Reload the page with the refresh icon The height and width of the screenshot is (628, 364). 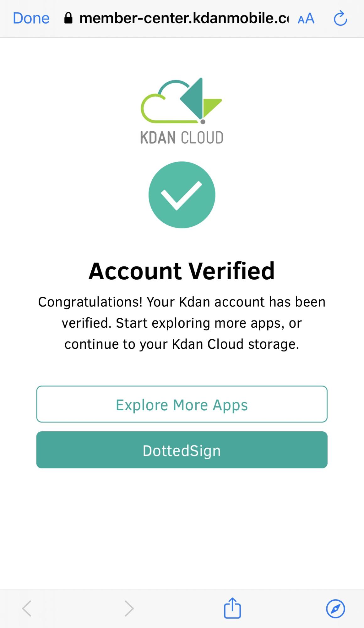click(x=340, y=18)
